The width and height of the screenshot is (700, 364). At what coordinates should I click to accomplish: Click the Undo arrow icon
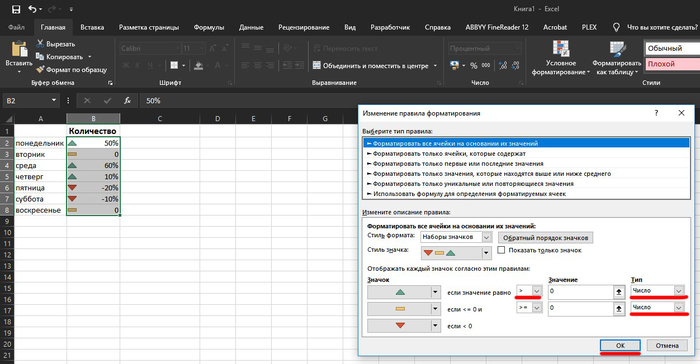32,9
